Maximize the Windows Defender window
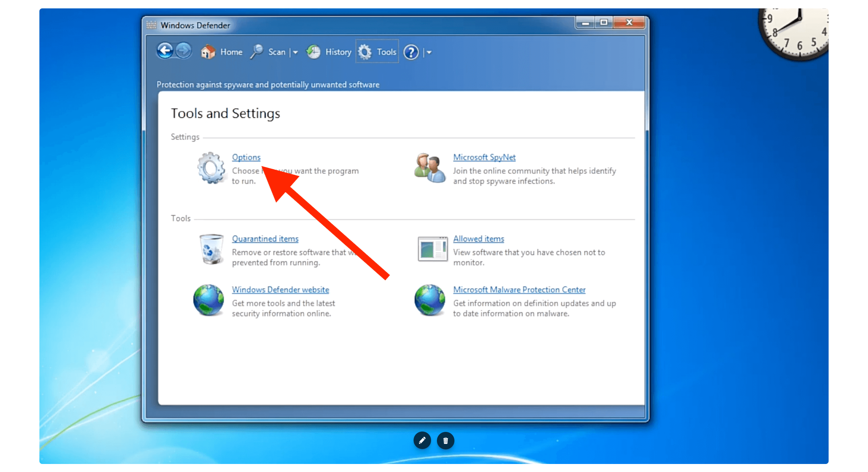The height and width of the screenshot is (472, 868). pos(604,23)
